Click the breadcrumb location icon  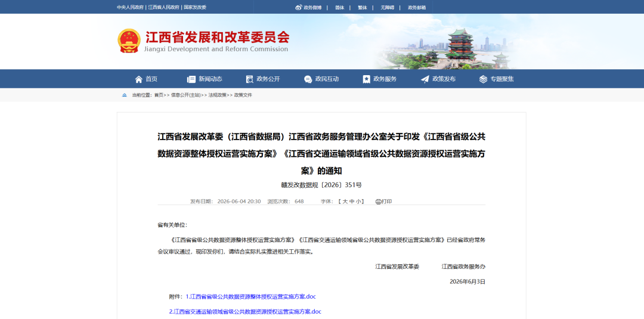coord(125,95)
